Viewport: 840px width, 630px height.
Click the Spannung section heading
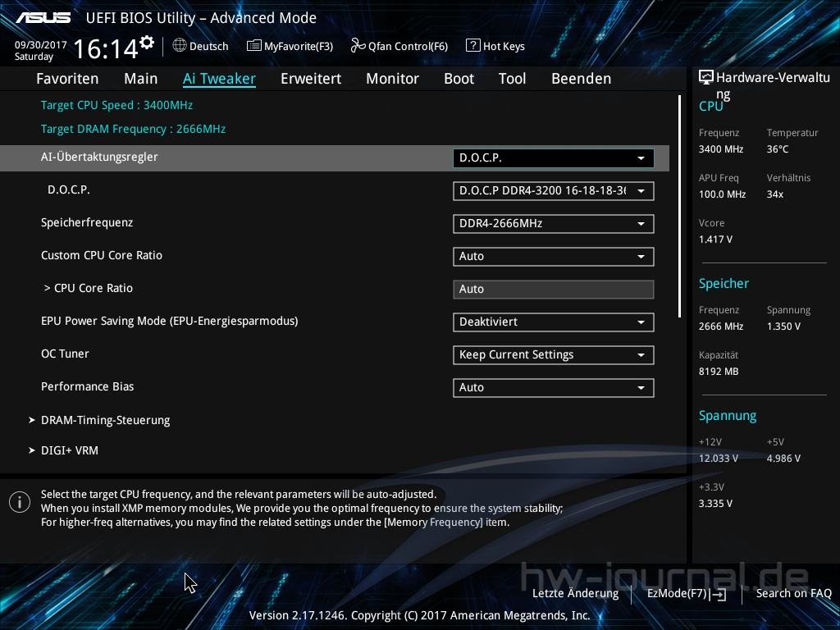tap(728, 416)
